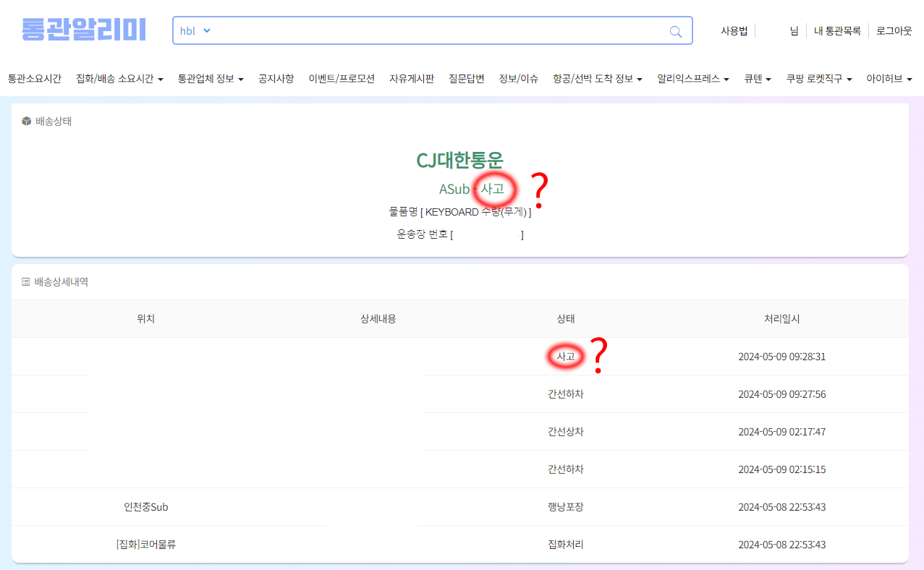Click the 배송상세내역 list icon
The width and height of the screenshot is (924, 570).
[26, 281]
